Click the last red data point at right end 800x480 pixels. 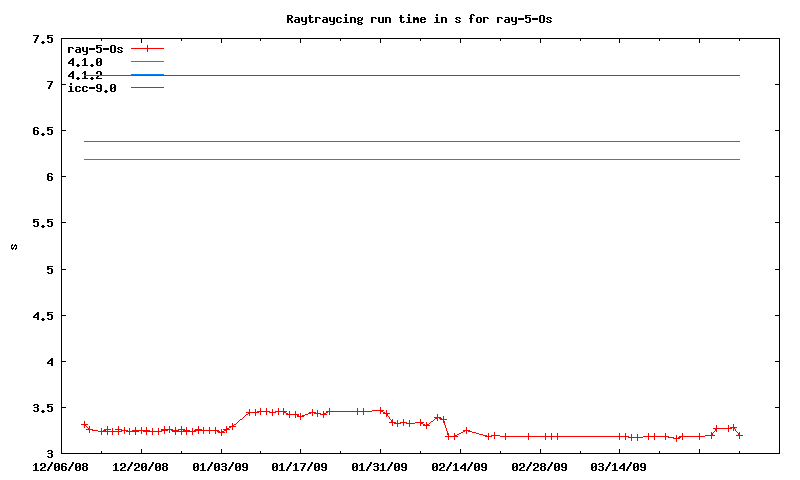739,435
